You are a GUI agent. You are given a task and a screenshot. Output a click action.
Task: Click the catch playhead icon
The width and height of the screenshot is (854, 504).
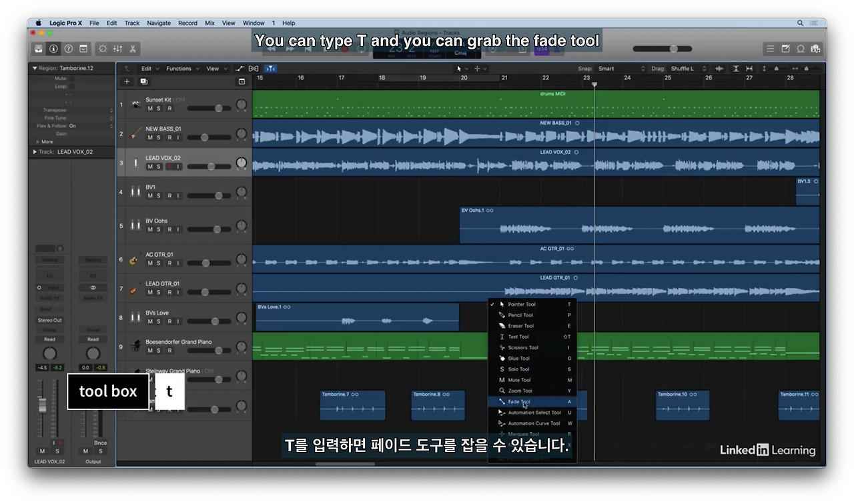pyautogui.click(x=270, y=69)
